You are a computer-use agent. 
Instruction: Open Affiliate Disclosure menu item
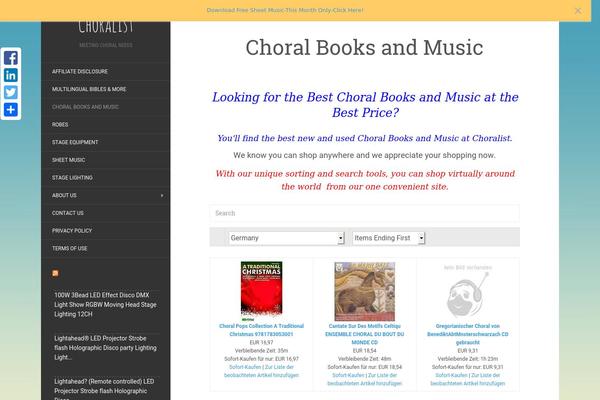(80, 72)
